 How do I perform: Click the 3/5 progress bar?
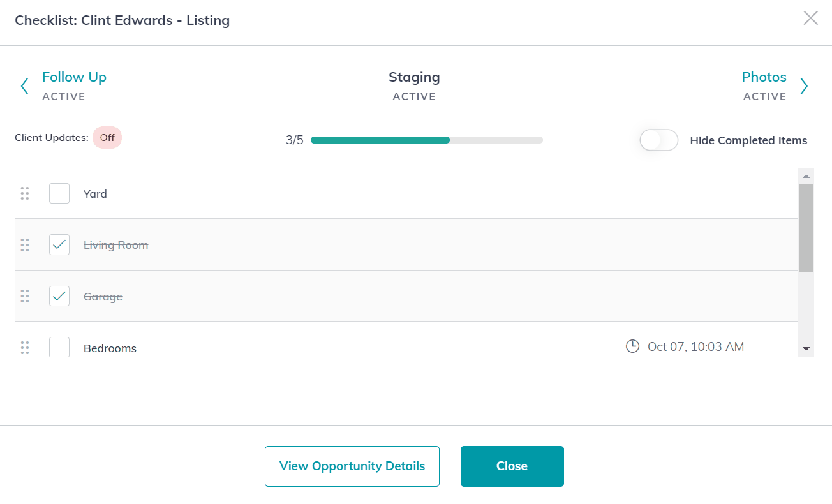426,139
